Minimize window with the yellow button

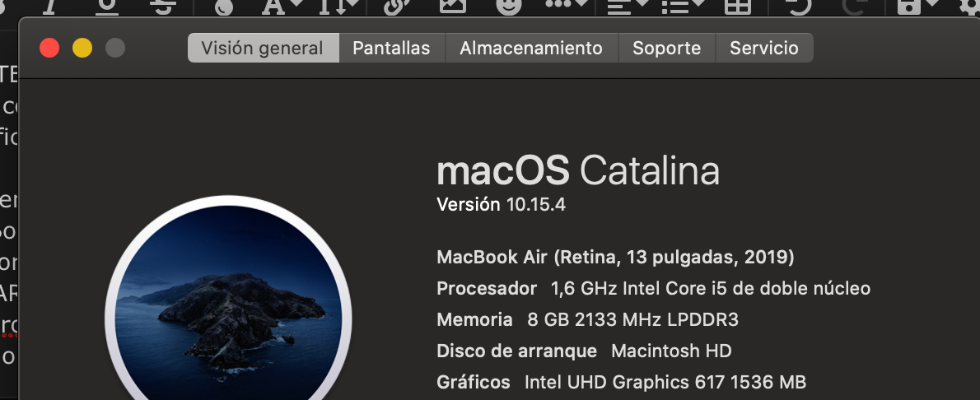(82, 48)
